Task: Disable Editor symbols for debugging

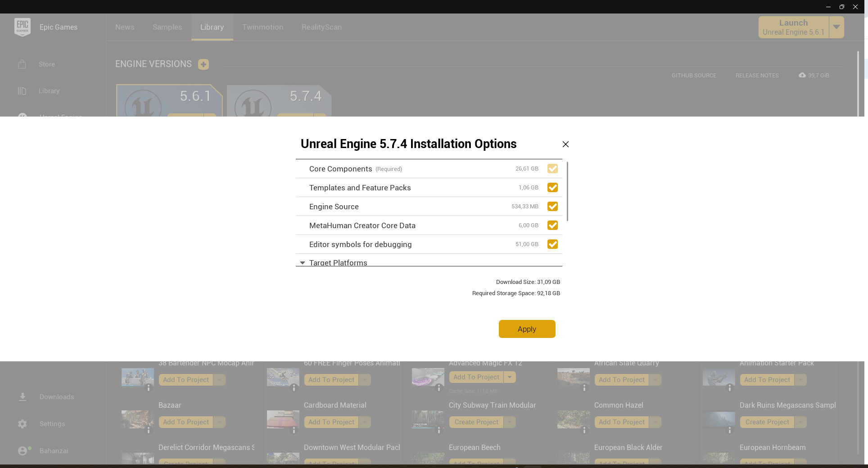Action: pos(552,244)
